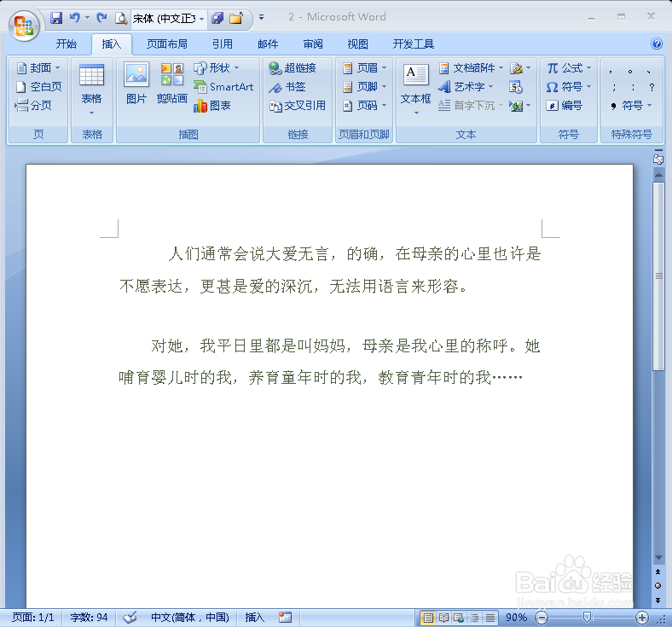The image size is (672, 627).
Task: Switch to Outline view
Action: 474,618
